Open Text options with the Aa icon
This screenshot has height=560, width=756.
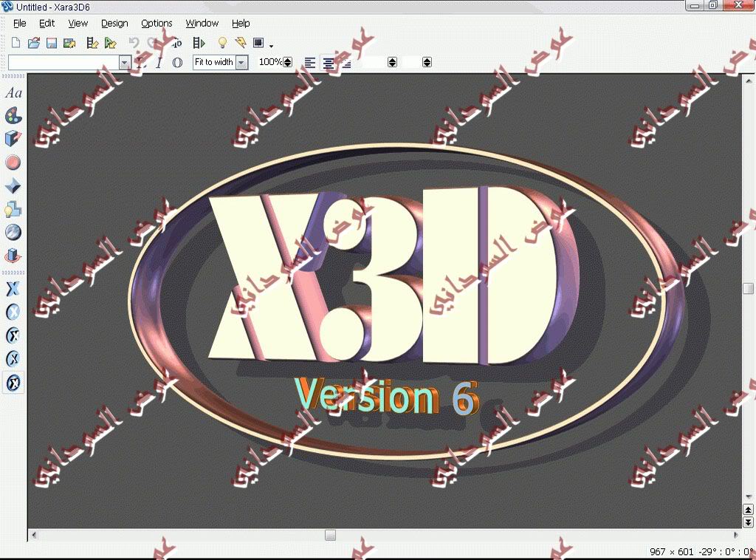tap(13, 92)
